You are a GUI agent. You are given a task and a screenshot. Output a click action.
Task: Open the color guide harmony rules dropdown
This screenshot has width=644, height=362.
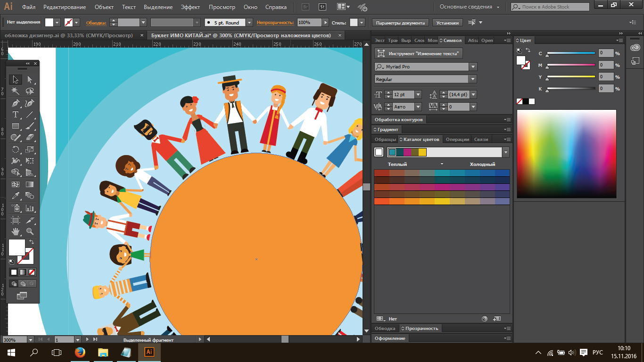pos(506,152)
